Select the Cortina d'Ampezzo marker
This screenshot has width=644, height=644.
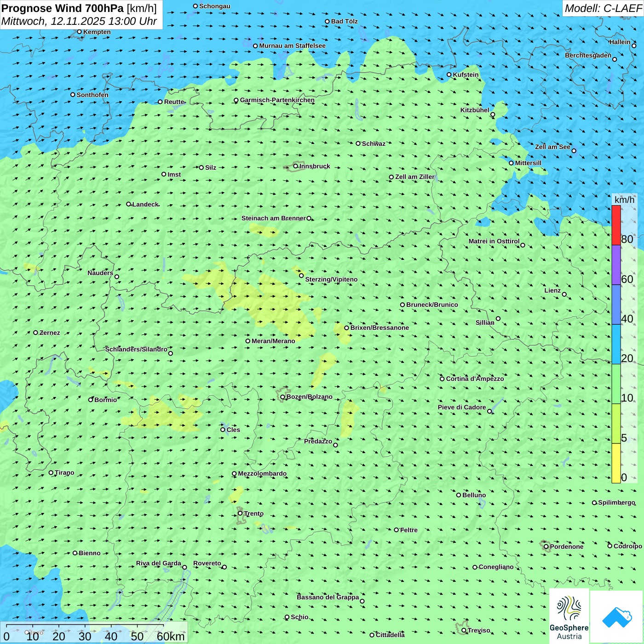pos(442,379)
